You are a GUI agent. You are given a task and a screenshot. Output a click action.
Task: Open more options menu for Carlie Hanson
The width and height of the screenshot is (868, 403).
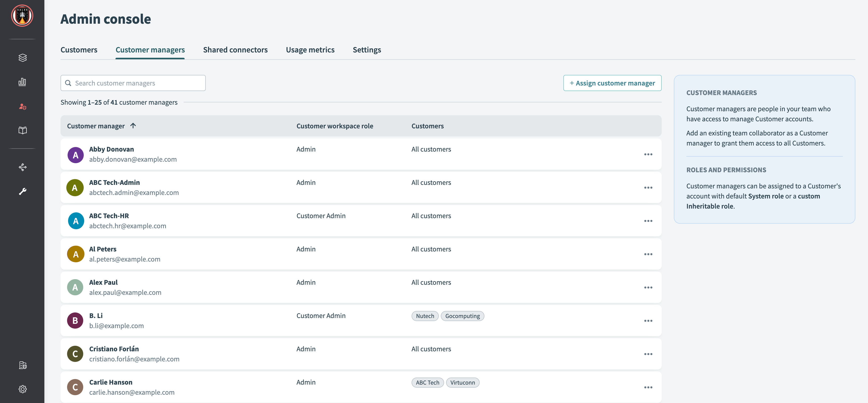(648, 387)
